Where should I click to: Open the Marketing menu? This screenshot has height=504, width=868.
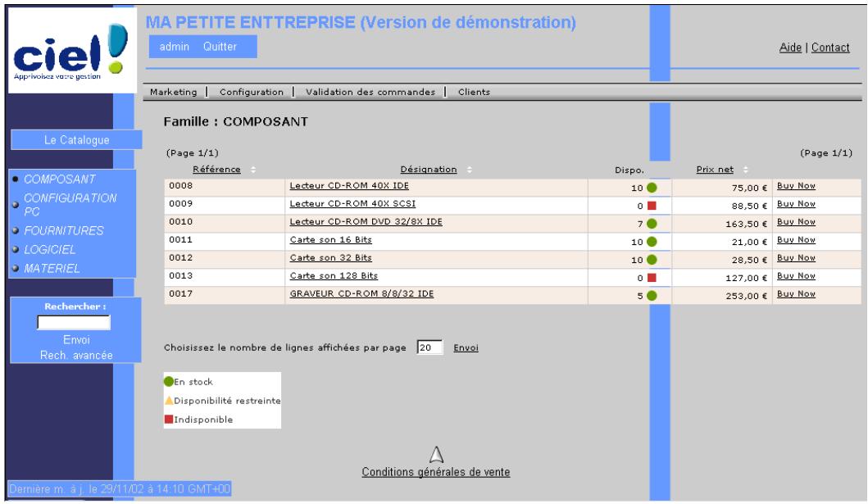pyautogui.click(x=173, y=92)
